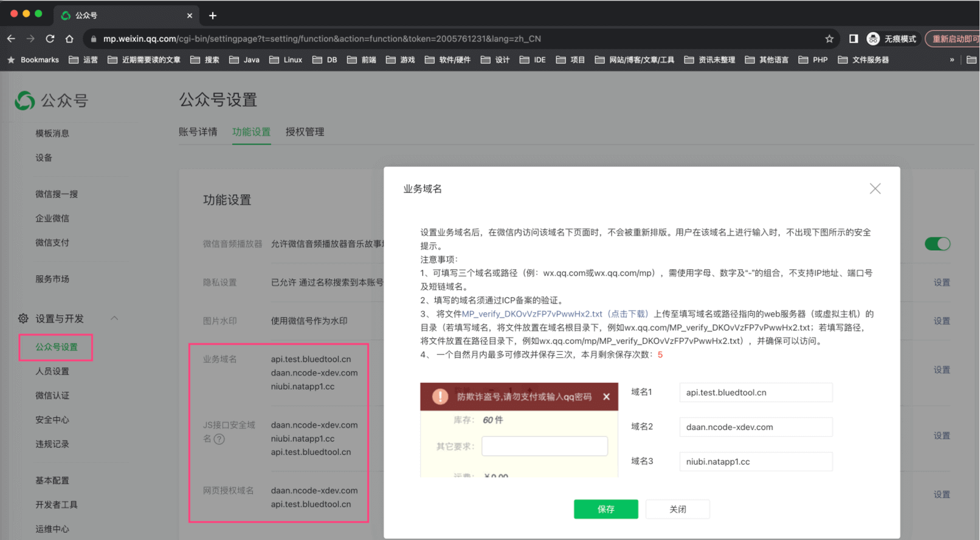Select 公众号设置 in the sidebar
Viewport: 980px width, 540px height.
[56, 347]
